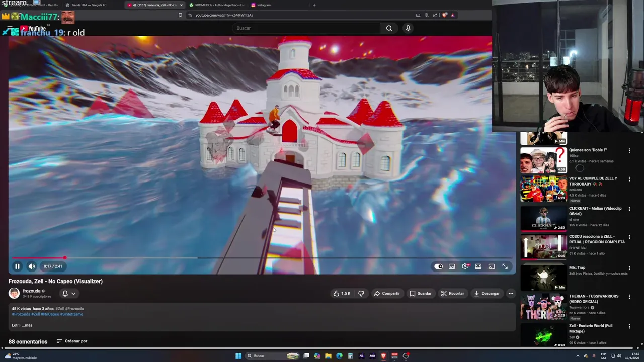Share the video via Compartir
Viewport: 644px width, 362px height.
pyautogui.click(x=387, y=293)
